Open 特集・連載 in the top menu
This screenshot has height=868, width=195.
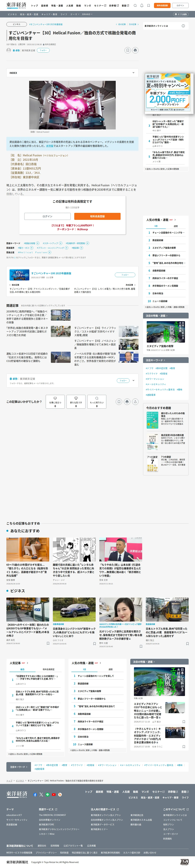pyautogui.click(x=57, y=5)
